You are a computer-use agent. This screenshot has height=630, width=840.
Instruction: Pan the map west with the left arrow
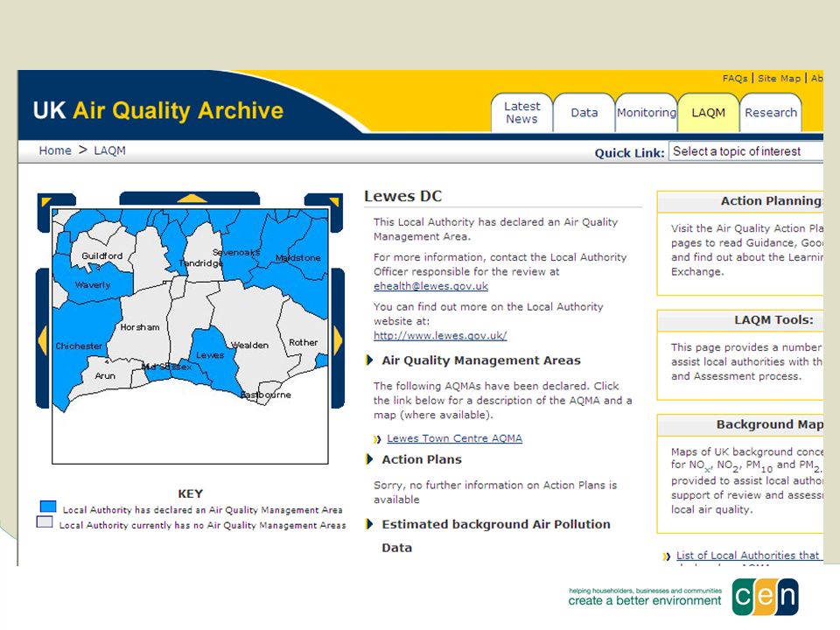point(42,339)
